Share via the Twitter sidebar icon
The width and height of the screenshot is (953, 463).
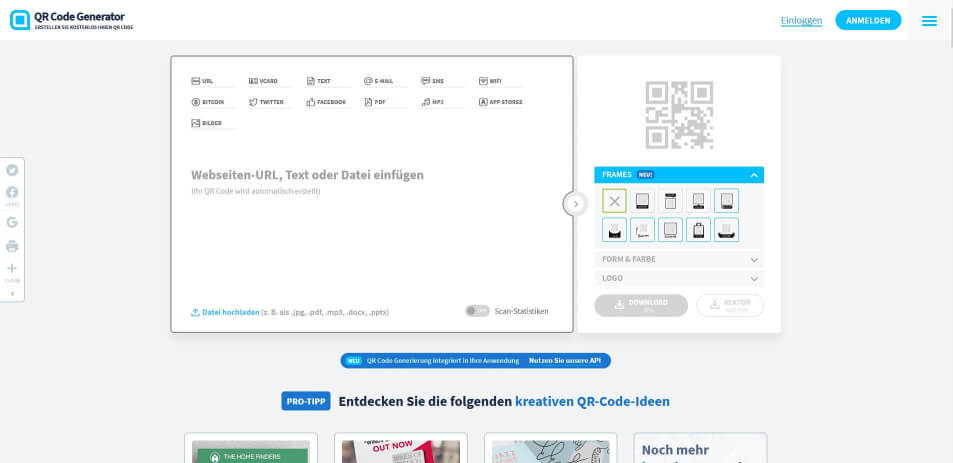click(x=12, y=170)
